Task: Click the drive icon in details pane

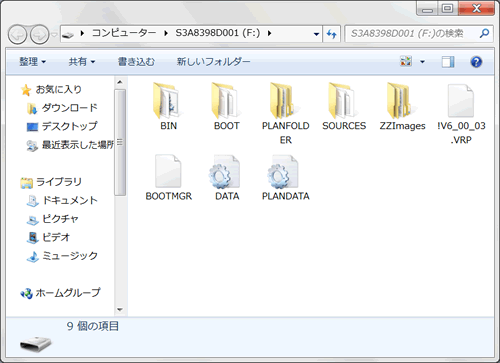Action: pyautogui.click(x=36, y=343)
